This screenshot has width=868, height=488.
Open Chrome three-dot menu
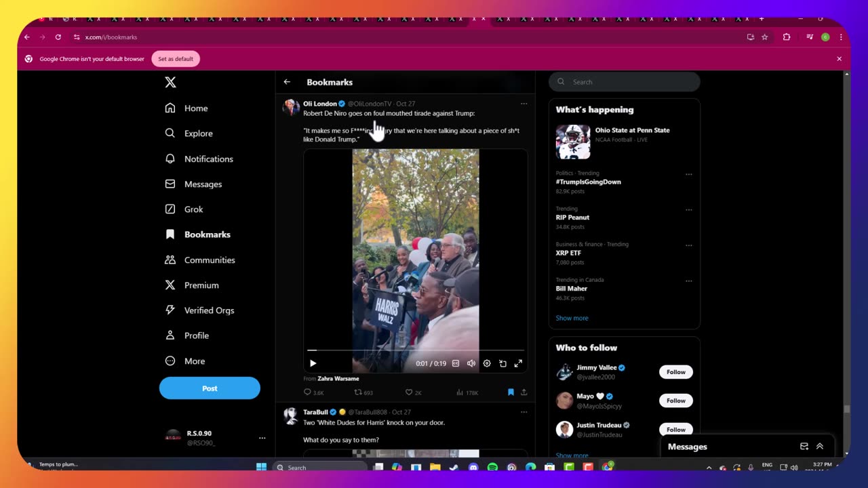[x=841, y=37]
